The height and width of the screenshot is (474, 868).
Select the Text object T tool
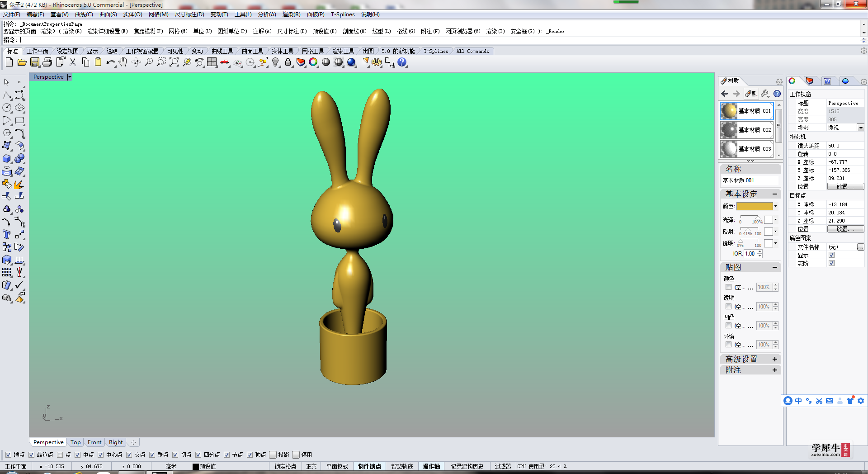point(7,234)
